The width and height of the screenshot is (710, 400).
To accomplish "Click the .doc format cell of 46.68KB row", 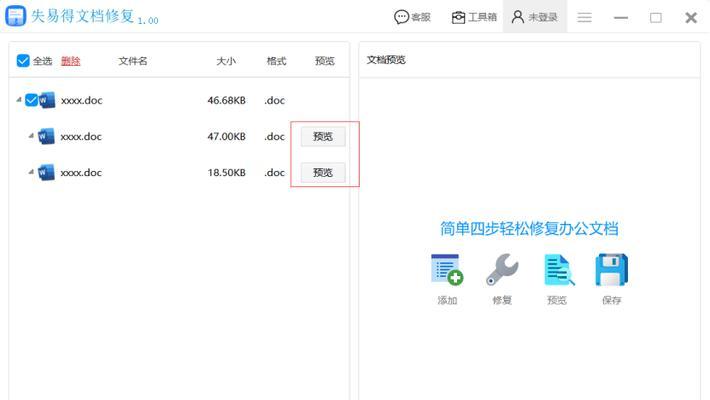I will coord(274,100).
